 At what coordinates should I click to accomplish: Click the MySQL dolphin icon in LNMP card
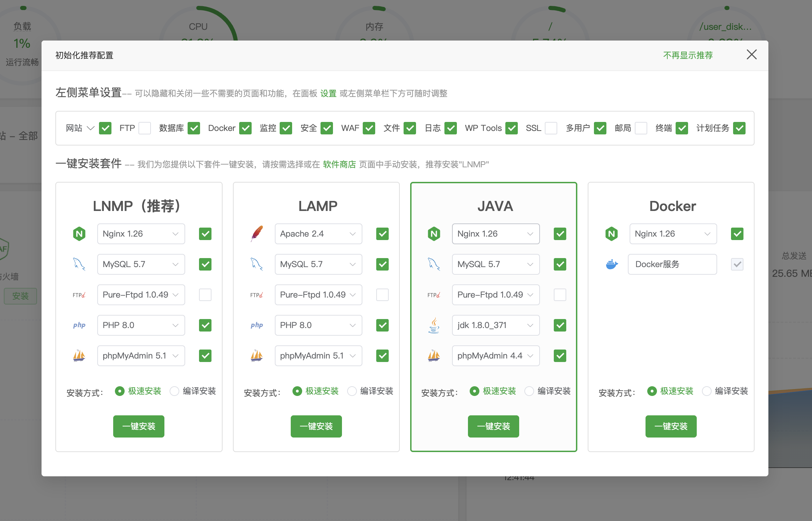click(x=79, y=264)
